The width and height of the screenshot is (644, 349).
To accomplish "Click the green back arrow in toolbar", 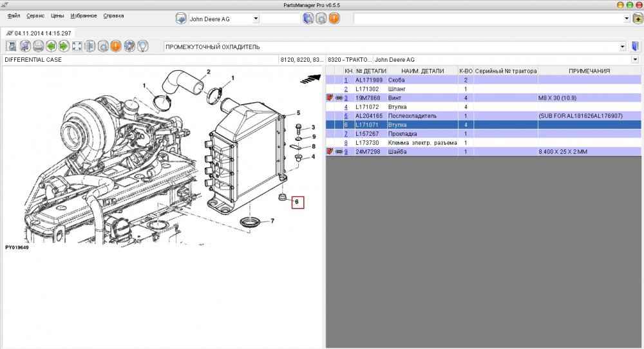I will pos(51,46).
